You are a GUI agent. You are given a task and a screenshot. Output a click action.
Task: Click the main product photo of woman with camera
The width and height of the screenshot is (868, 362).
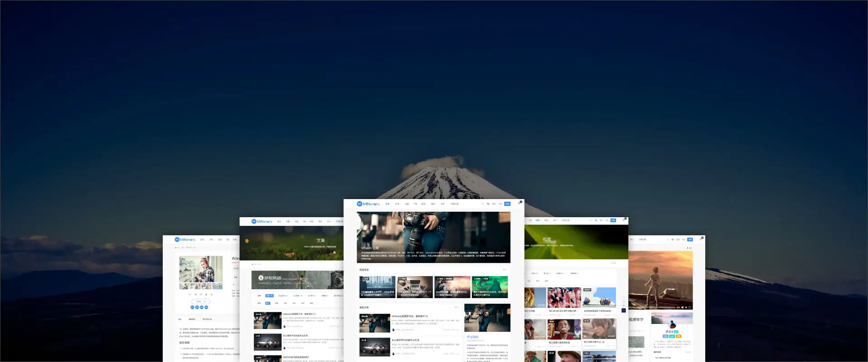tap(201, 269)
